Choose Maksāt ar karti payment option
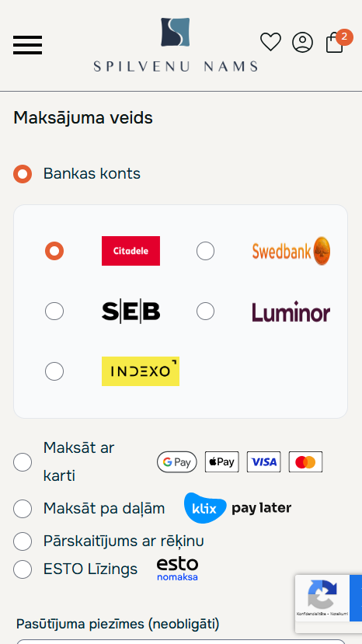This screenshot has width=362, height=644. [x=23, y=462]
